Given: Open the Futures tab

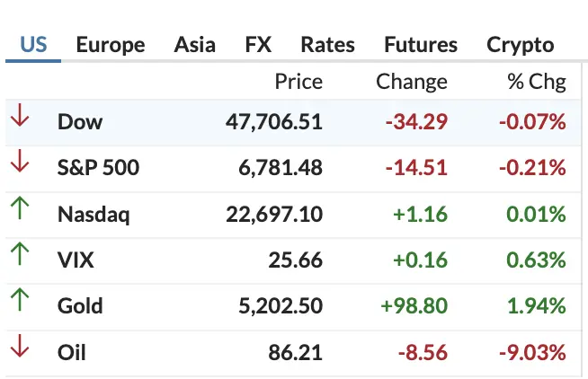Looking at the screenshot, I should pyautogui.click(x=420, y=45).
